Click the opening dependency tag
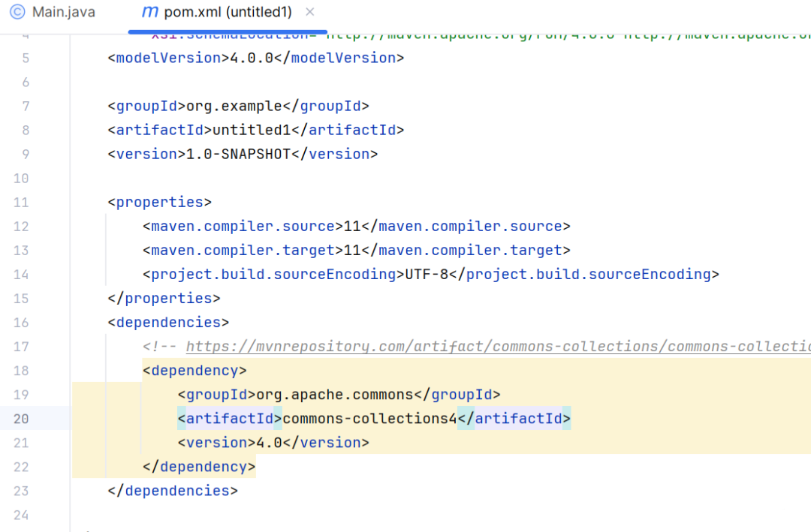This screenshot has height=532, width=811. tap(195, 371)
